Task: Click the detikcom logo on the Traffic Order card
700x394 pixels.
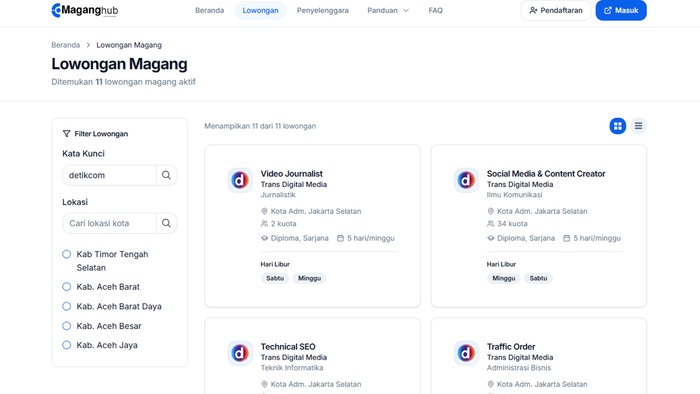Action: pyautogui.click(x=466, y=353)
